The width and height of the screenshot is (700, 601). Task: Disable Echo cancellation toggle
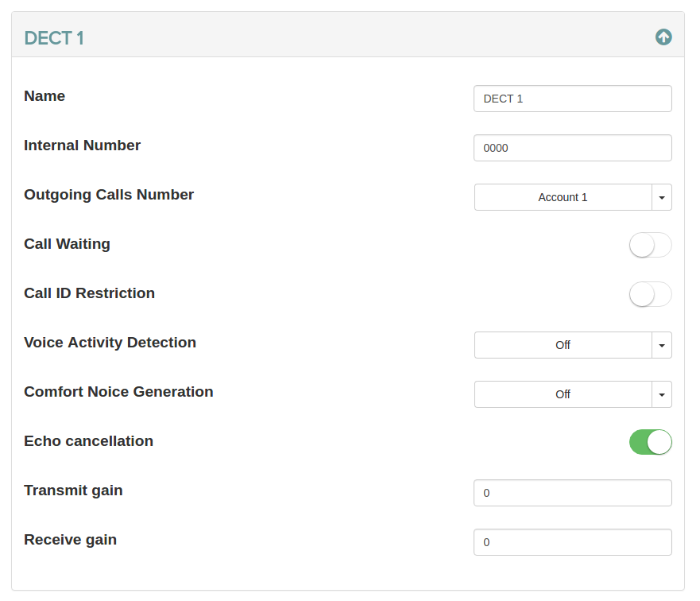pos(650,442)
